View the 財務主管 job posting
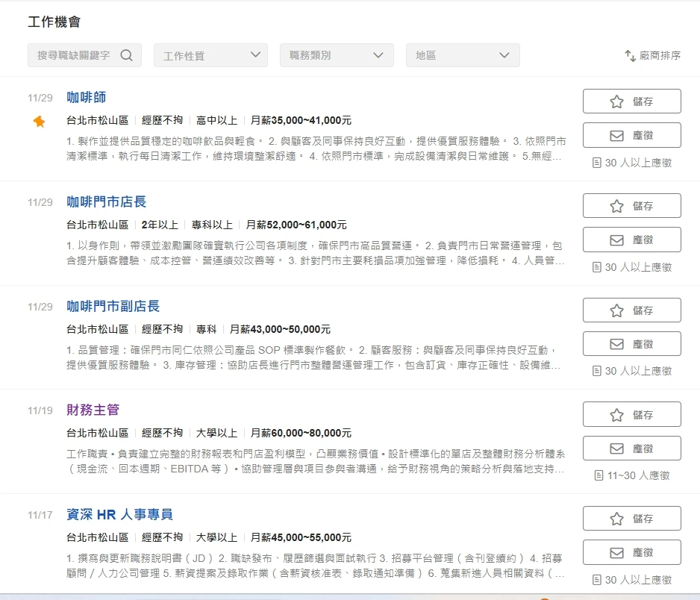700x600 pixels. click(x=93, y=410)
